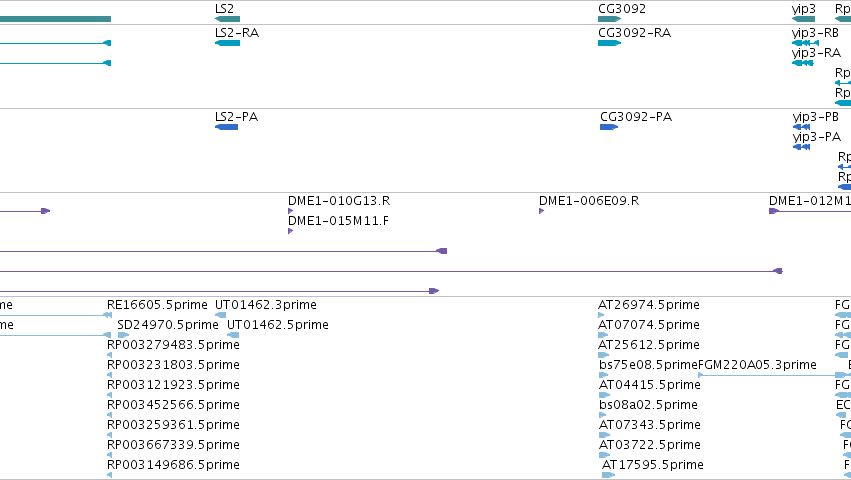Viewport: 851px width, 480px height.
Task: Click the long teal gene bar at top-left
Action: click(x=55, y=19)
